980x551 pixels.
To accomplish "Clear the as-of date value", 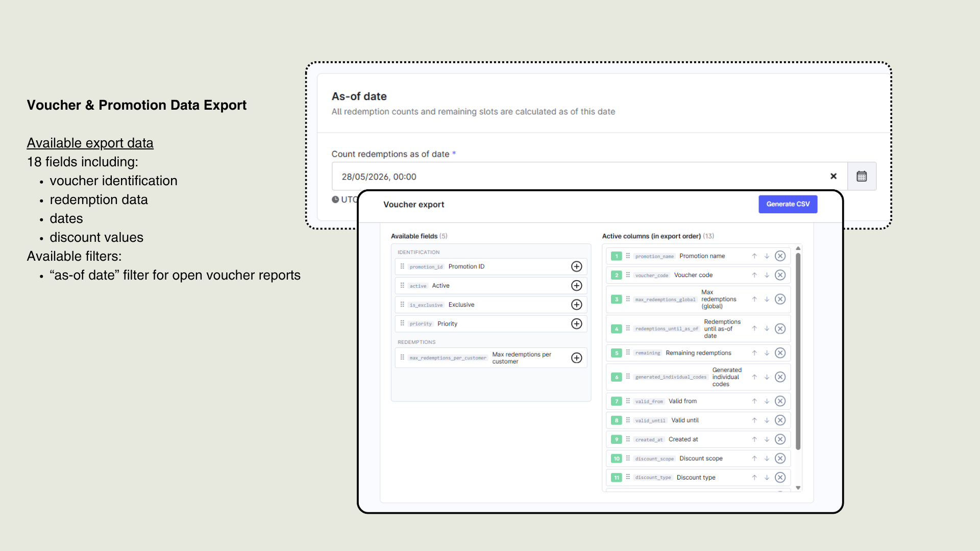I will [x=834, y=176].
